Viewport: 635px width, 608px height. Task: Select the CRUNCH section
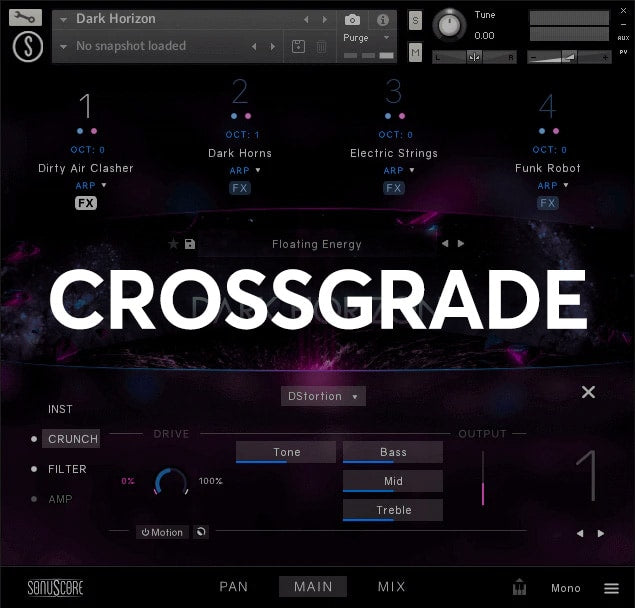[71, 439]
